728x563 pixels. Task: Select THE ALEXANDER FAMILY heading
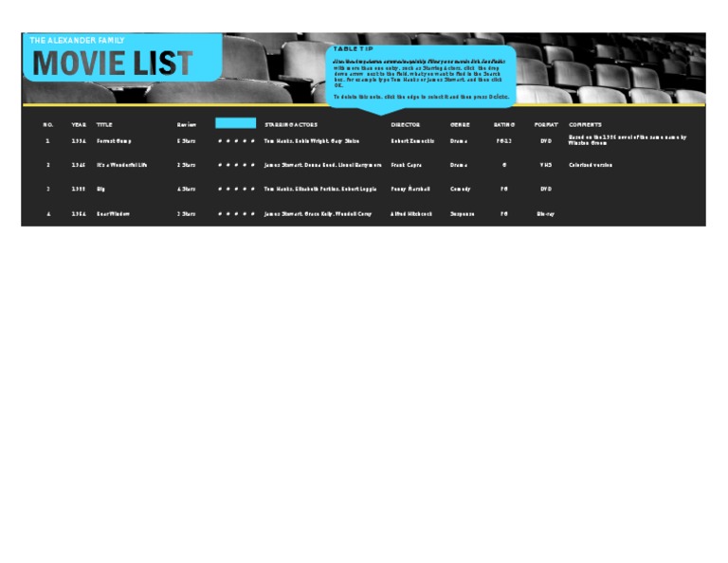pyautogui.click(x=77, y=41)
